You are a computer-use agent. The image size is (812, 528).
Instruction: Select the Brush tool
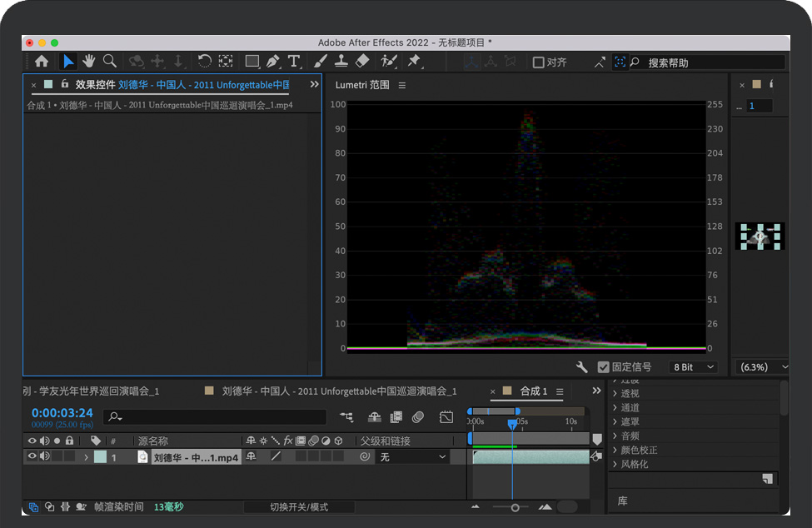[x=321, y=61]
